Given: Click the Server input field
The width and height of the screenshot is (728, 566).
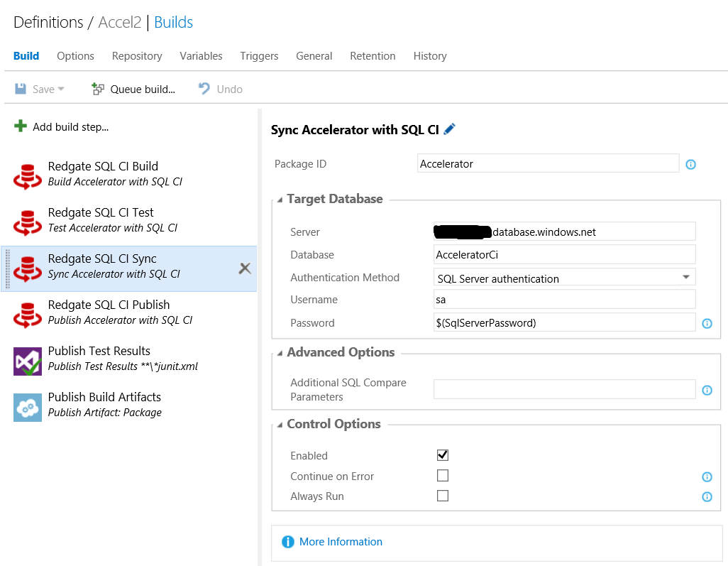Looking at the screenshot, I should (564, 232).
